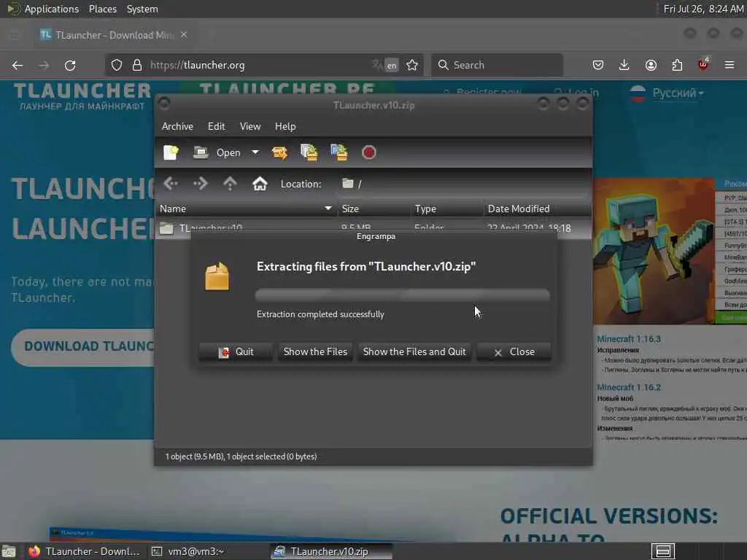Image resolution: width=747 pixels, height=560 pixels.
Task: Open the Applications menu in top panel
Action: click(52, 9)
